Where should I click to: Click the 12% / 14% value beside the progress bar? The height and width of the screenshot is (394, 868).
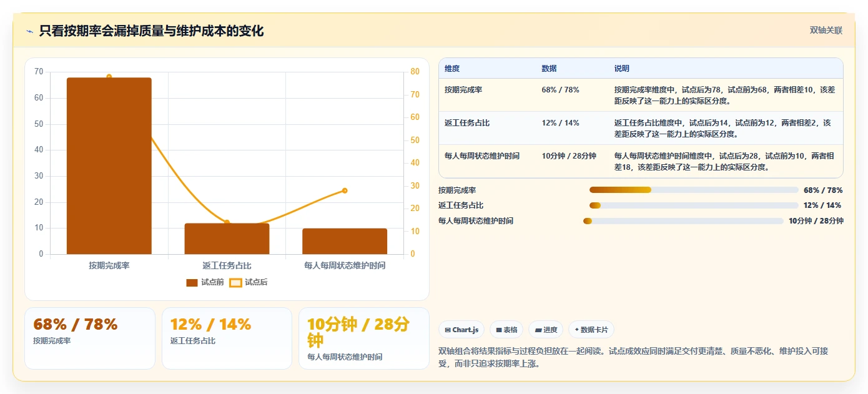(823, 205)
